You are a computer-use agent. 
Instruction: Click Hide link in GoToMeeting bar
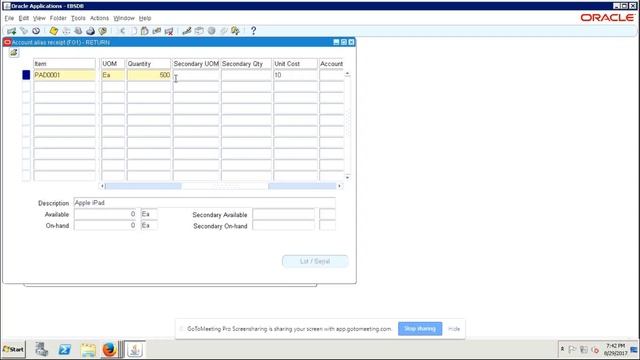click(x=454, y=329)
